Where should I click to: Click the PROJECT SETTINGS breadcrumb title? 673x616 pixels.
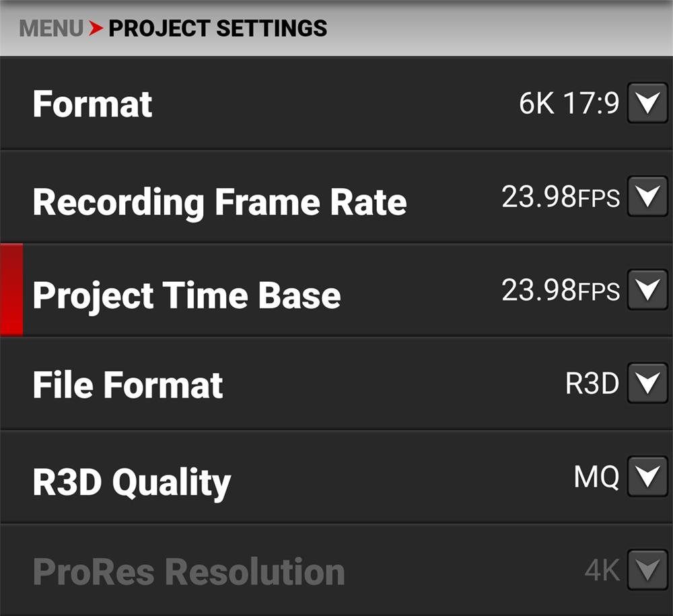click(x=217, y=28)
